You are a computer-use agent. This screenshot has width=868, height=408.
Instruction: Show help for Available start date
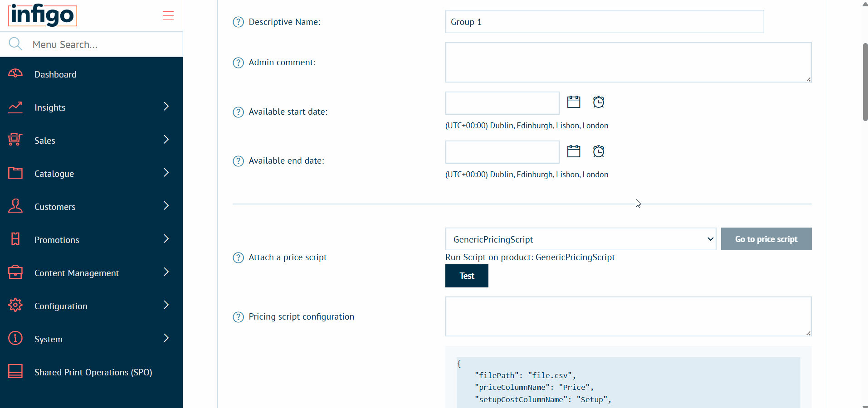[238, 112]
